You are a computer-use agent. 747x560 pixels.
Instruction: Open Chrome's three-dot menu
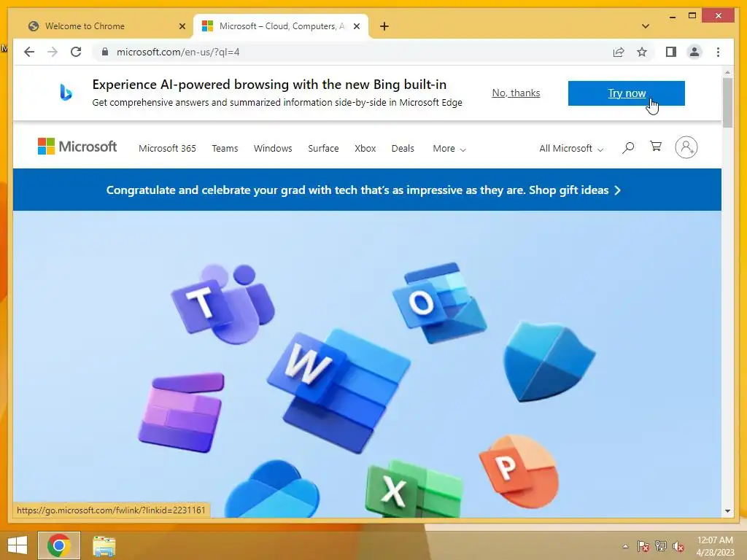click(718, 52)
